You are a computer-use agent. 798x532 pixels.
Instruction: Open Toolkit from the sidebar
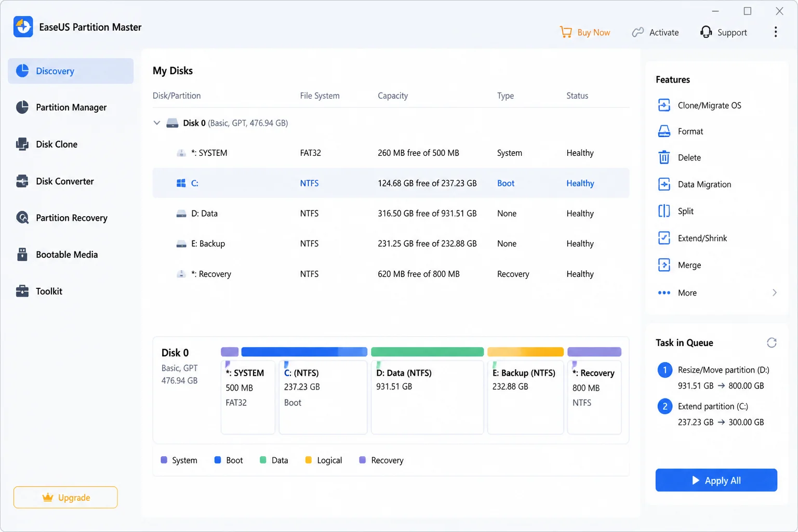tap(71, 291)
